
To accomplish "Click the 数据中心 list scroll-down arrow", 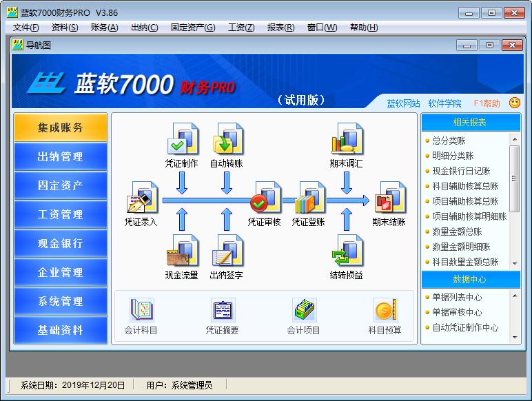I will [515, 337].
